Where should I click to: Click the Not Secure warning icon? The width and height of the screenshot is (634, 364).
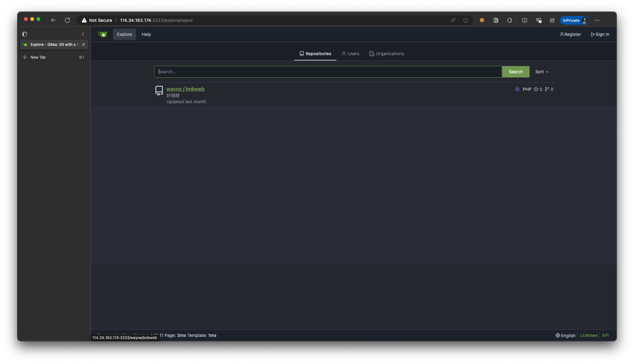[84, 20]
